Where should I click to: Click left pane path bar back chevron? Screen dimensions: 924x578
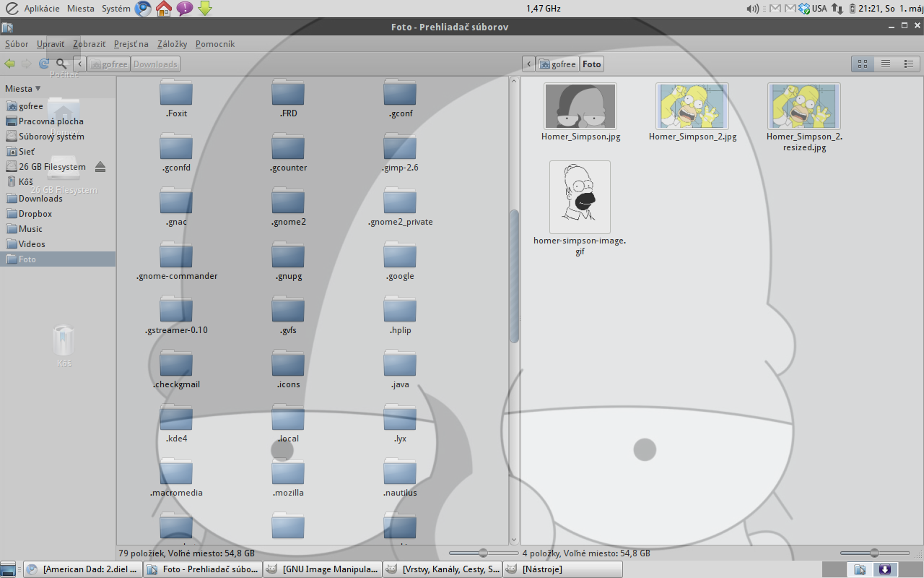tap(79, 64)
